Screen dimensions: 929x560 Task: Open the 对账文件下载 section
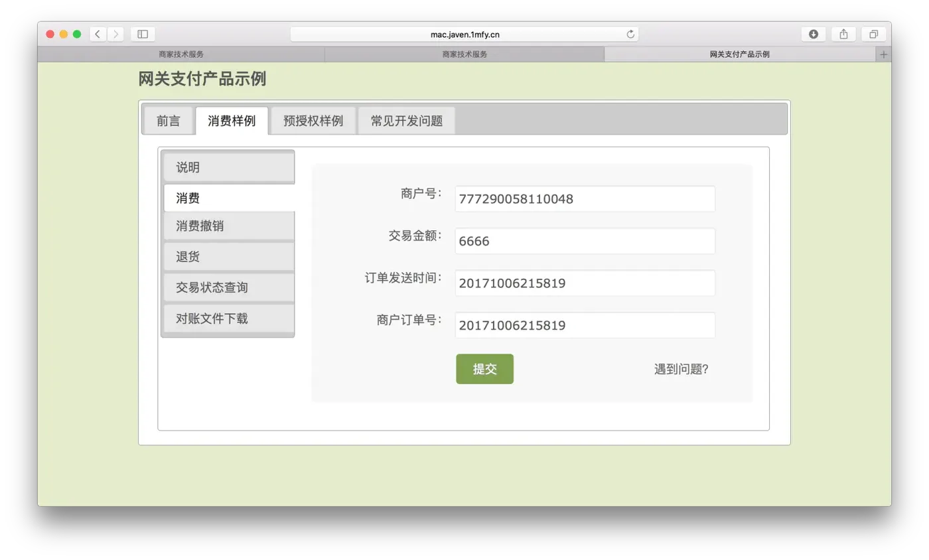[228, 319]
